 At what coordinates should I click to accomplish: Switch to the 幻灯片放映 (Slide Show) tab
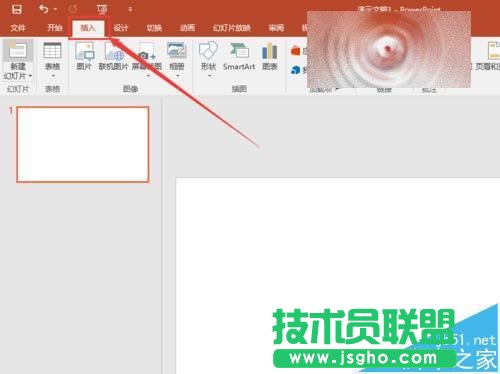pos(232,28)
